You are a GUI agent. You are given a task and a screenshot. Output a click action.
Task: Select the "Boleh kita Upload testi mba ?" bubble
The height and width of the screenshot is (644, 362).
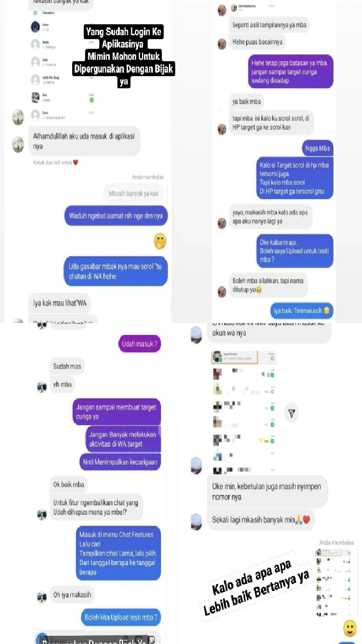tap(120, 617)
